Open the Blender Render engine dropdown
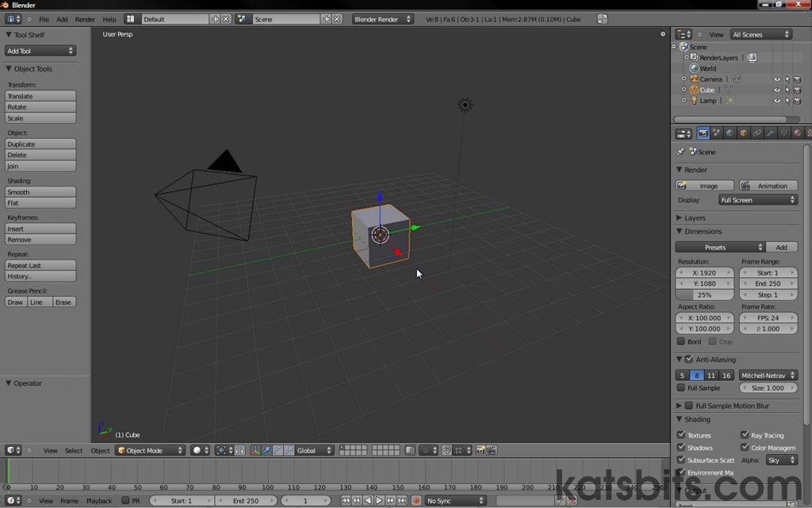 382,19
